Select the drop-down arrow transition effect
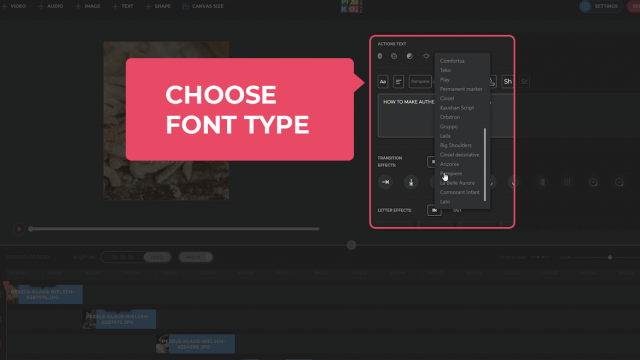The image size is (640, 360). pyautogui.click(x=411, y=182)
